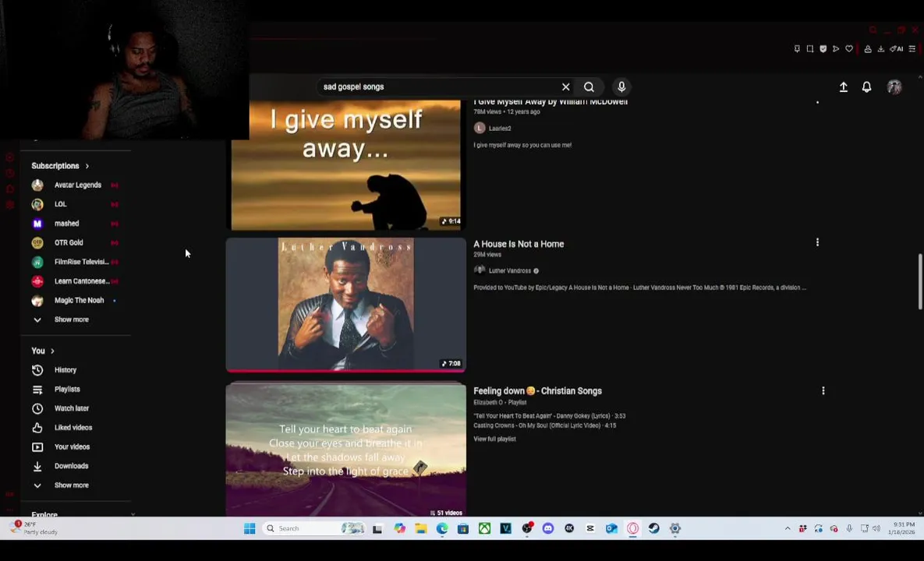Open the browser easy setup sliders icon
Viewport: 924px width, 561px height.
pos(912,49)
